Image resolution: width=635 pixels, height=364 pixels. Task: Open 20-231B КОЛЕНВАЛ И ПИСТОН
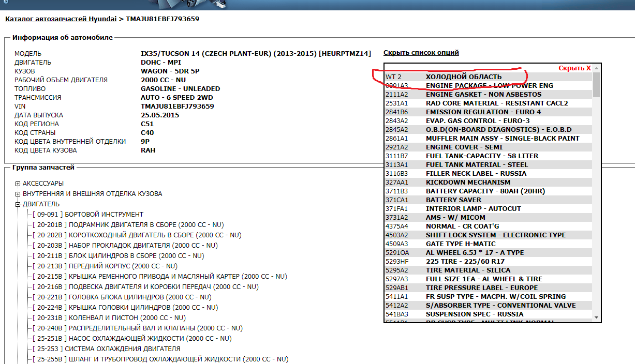point(109,318)
